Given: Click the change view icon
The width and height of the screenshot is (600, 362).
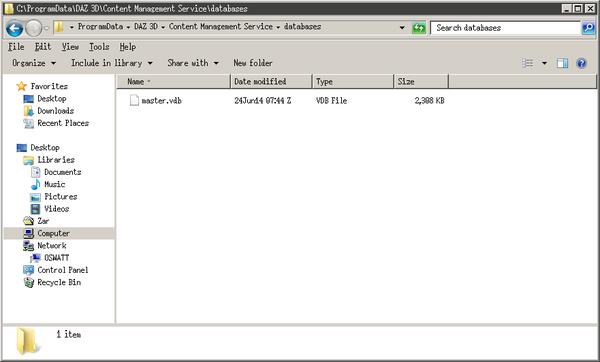Looking at the screenshot, I should click(x=528, y=63).
